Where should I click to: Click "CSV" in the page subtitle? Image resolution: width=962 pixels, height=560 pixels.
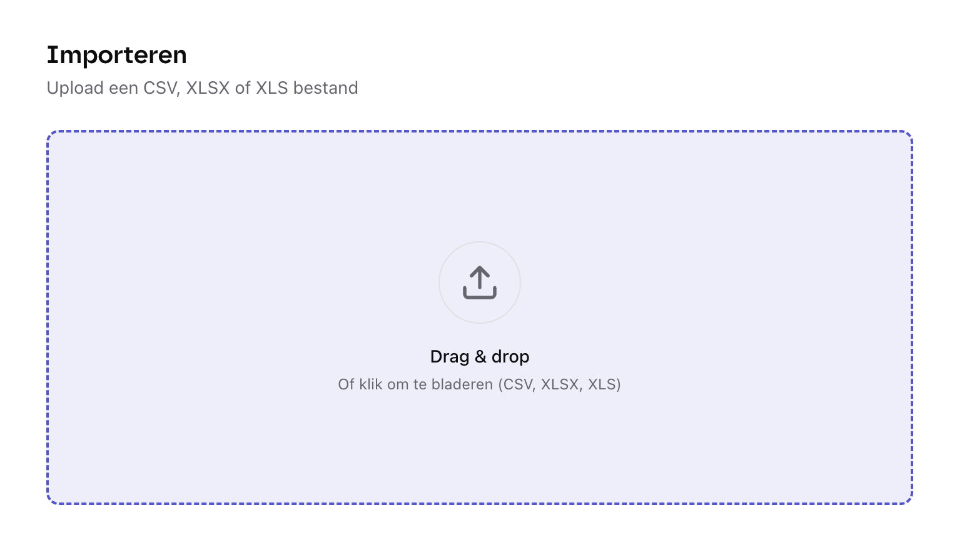160,88
